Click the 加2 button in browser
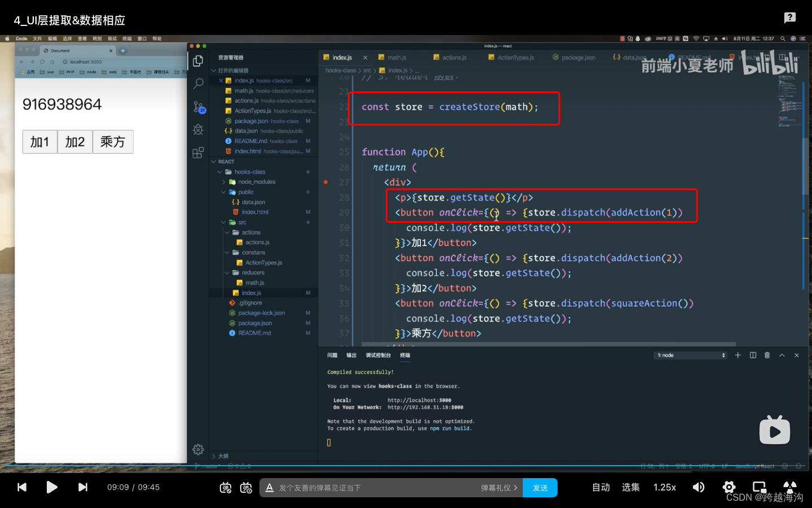812x508 pixels. (x=75, y=142)
